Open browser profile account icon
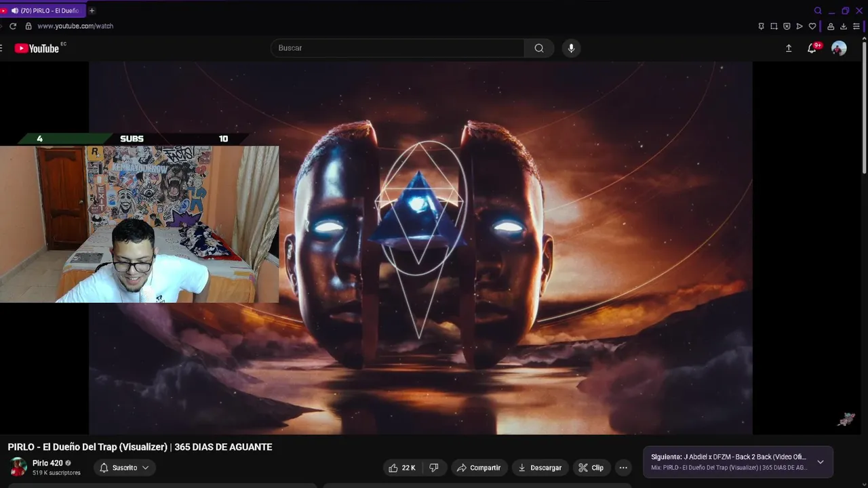The width and height of the screenshot is (868, 488). [x=831, y=26]
